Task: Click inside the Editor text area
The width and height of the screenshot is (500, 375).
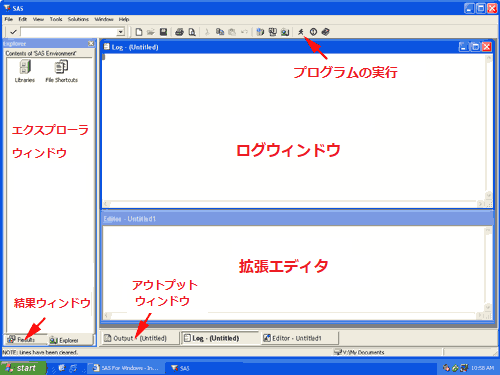Action: point(293,269)
